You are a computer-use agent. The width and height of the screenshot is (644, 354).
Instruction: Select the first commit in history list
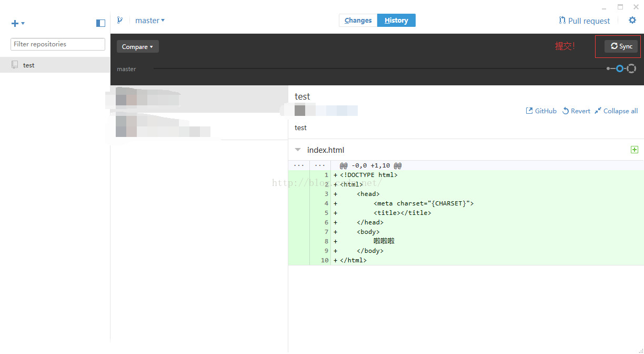[x=199, y=99]
